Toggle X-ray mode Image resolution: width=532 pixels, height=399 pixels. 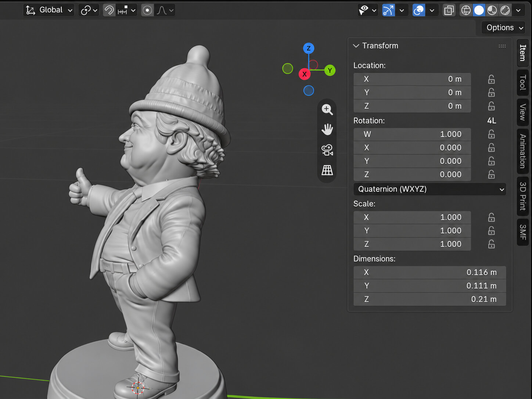pyautogui.click(x=449, y=10)
